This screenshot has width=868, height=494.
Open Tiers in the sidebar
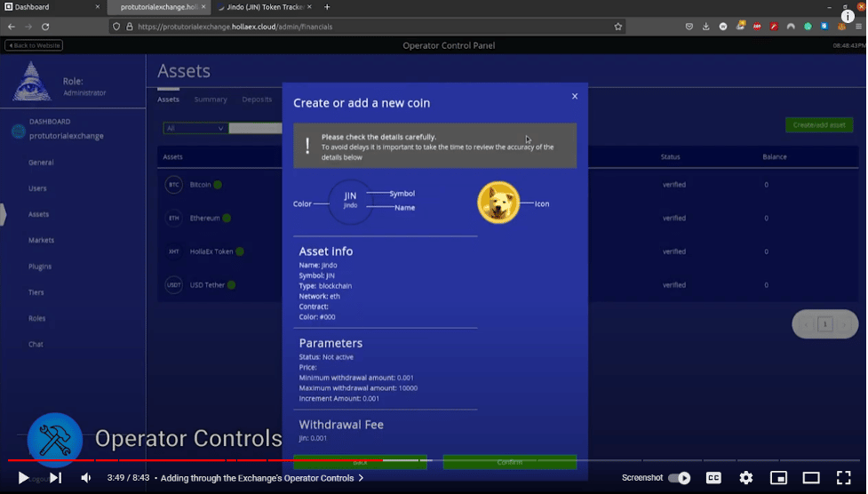point(36,292)
